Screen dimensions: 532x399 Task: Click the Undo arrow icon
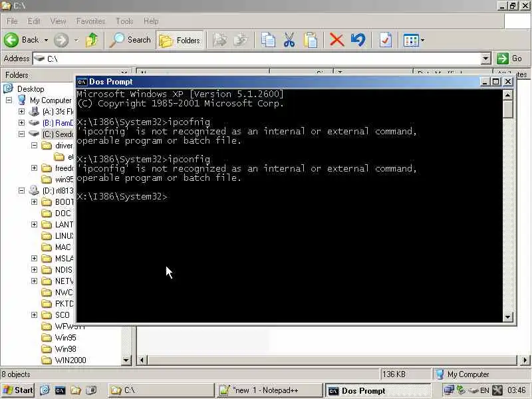[x=358, y=40]
